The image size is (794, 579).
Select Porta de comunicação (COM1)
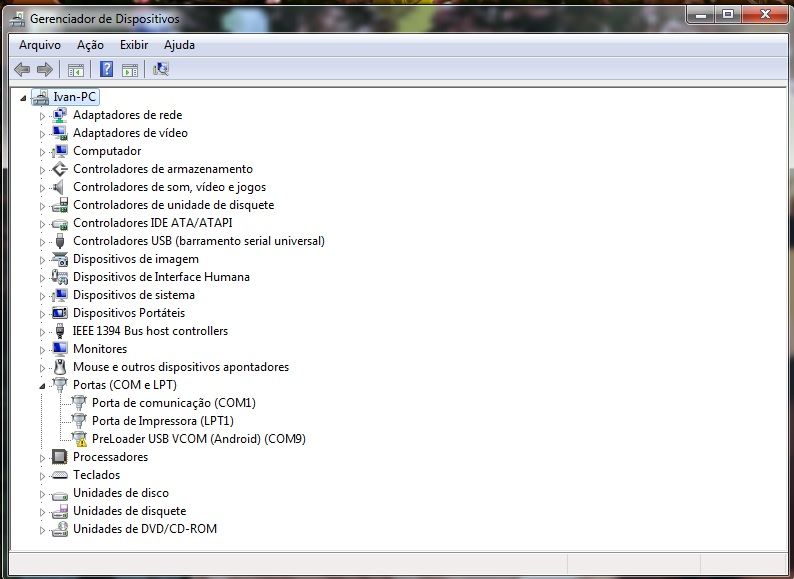click(174, 403)
